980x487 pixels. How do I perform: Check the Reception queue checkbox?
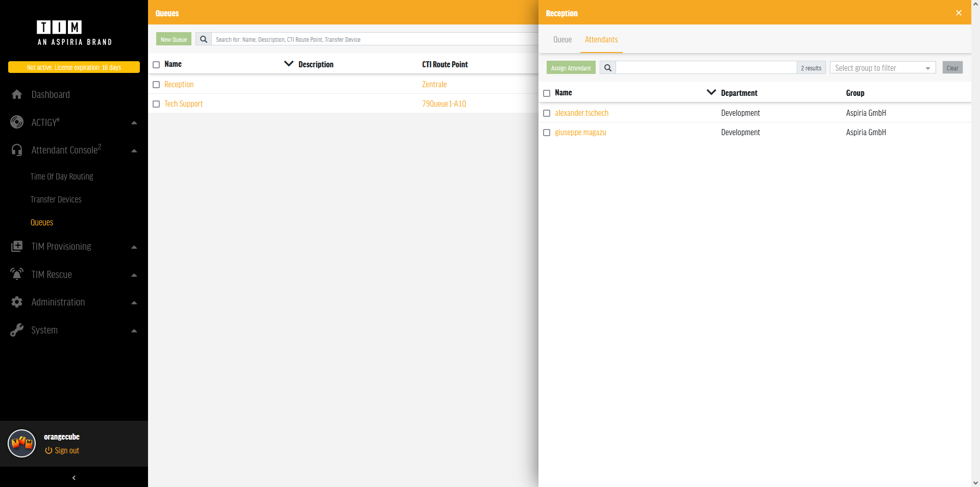pyautogui.click(x=156, y=85)
